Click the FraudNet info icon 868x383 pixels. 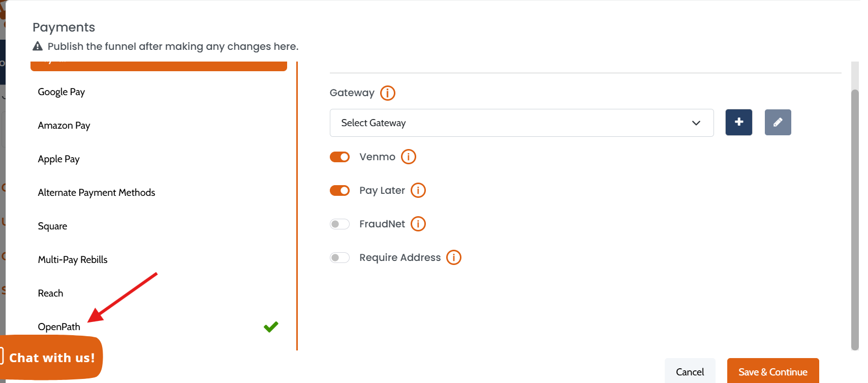[418, 224]
